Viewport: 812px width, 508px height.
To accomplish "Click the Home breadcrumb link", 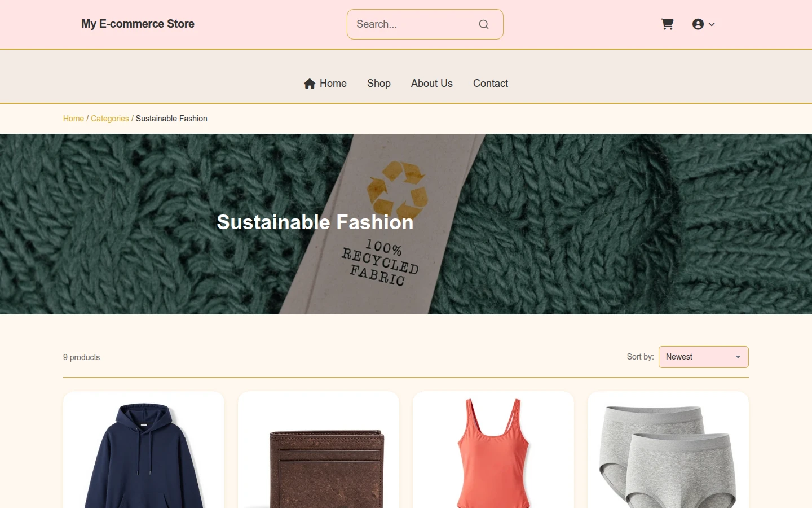I will coord(73,119).
